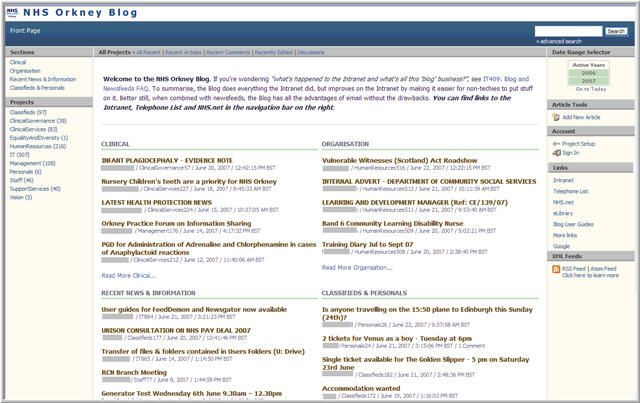Expand Read More Organisation entries
Image resolution: width=640 pixels, height=403 pixels.
[x=357, y=267]
